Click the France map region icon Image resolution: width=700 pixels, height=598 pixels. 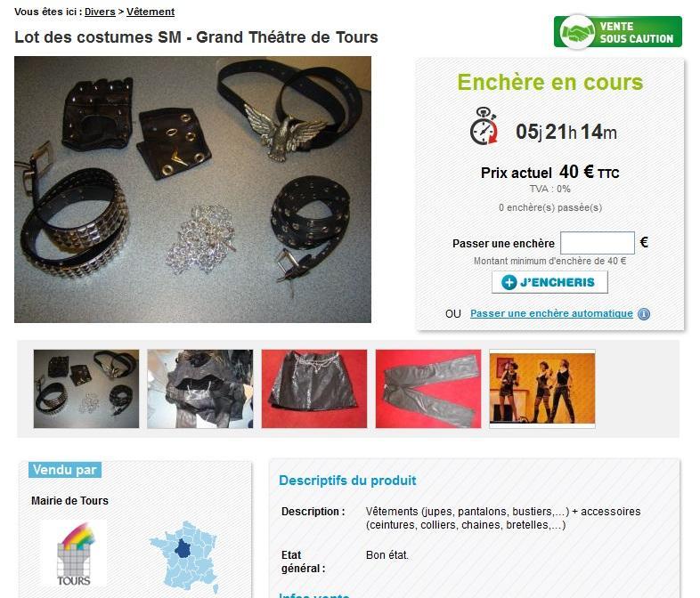(183, 555)
